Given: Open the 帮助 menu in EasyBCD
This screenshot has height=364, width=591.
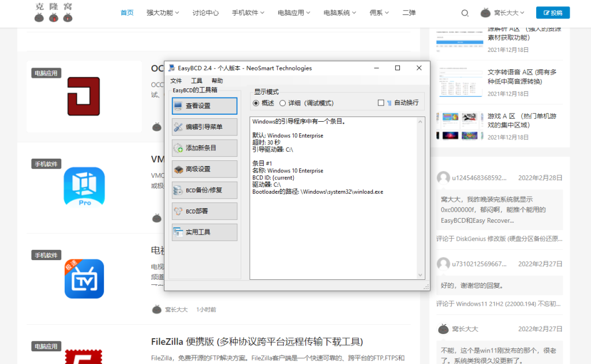Looking at the screenshot, I should [x=217, y=81].
